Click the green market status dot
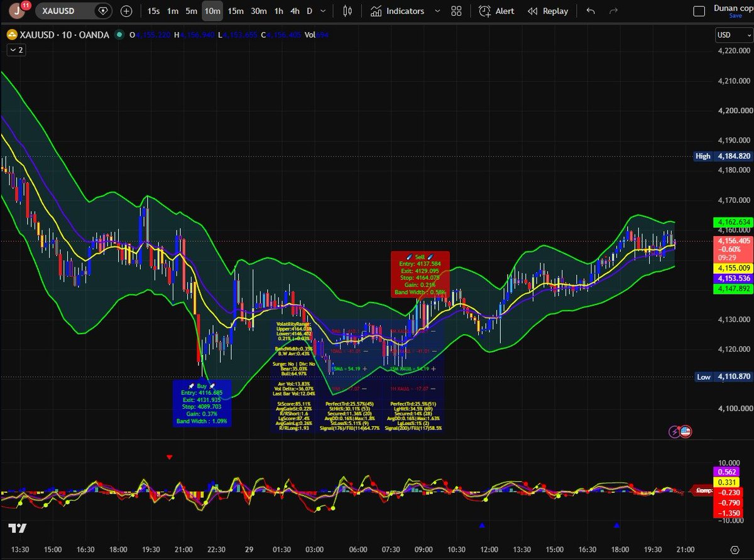 tap(121, 36)
